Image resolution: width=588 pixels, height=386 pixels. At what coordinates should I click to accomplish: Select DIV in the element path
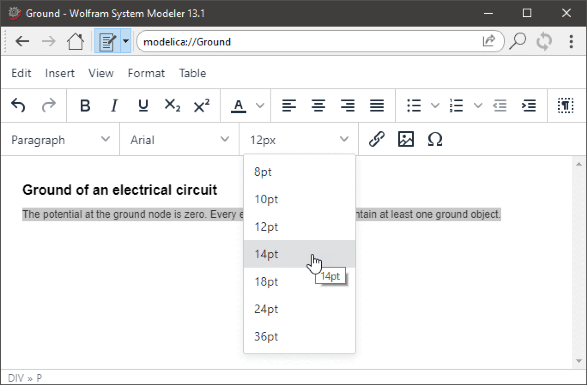pos(16,378)
